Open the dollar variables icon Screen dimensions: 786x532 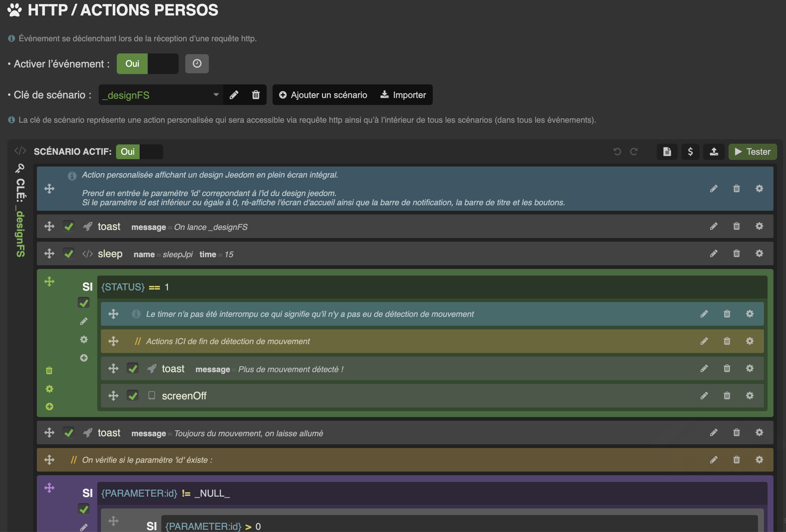coord(691,152)
